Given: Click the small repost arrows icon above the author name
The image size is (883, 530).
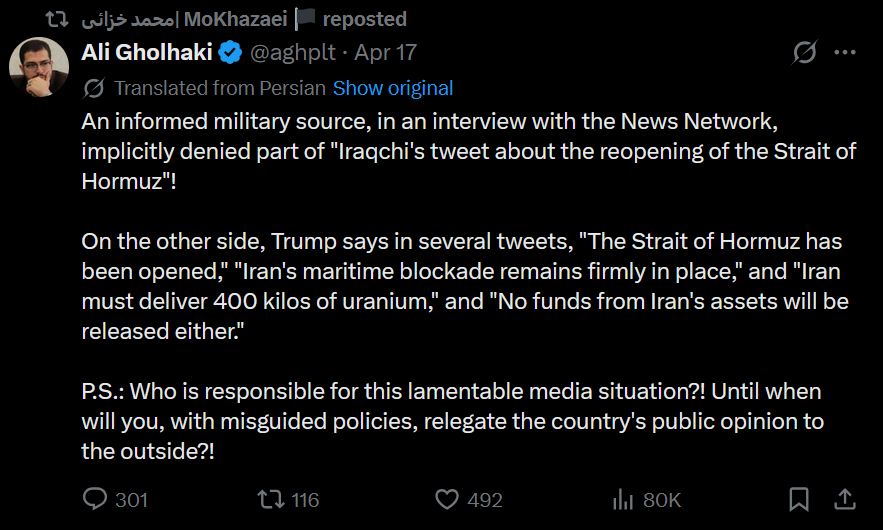Looking at the screenshot, I should (57, 20).
